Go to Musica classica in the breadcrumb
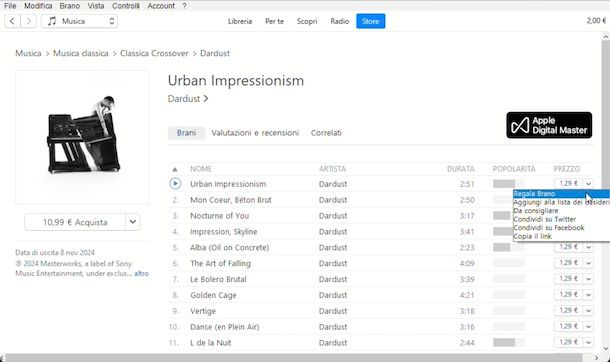This screenshot has width=610, height=362. pos(81,53)
